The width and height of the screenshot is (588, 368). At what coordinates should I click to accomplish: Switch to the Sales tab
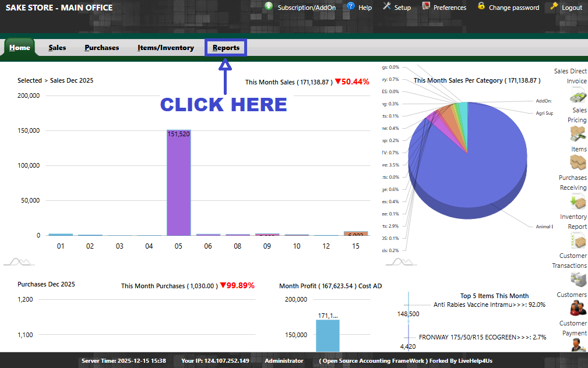[57, 48]
